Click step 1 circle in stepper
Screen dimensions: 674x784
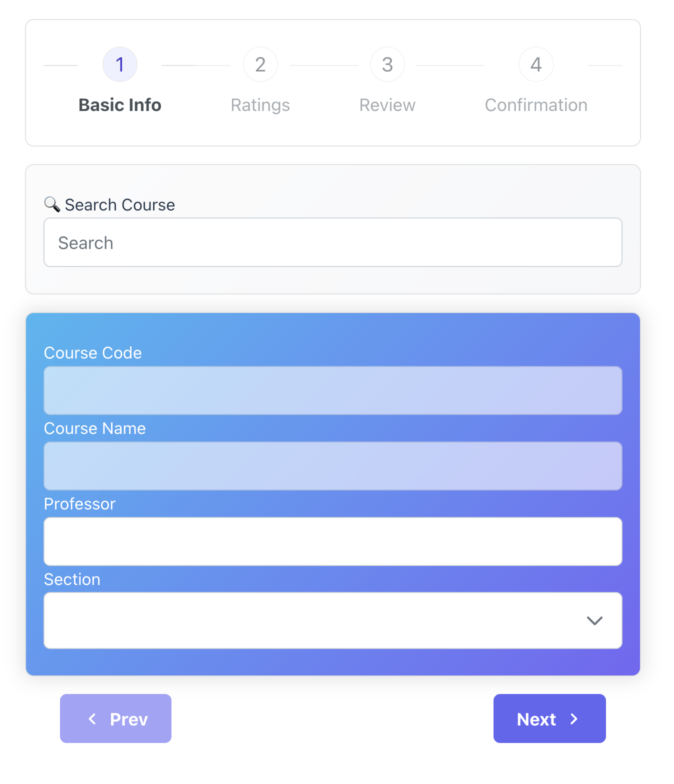120,64
